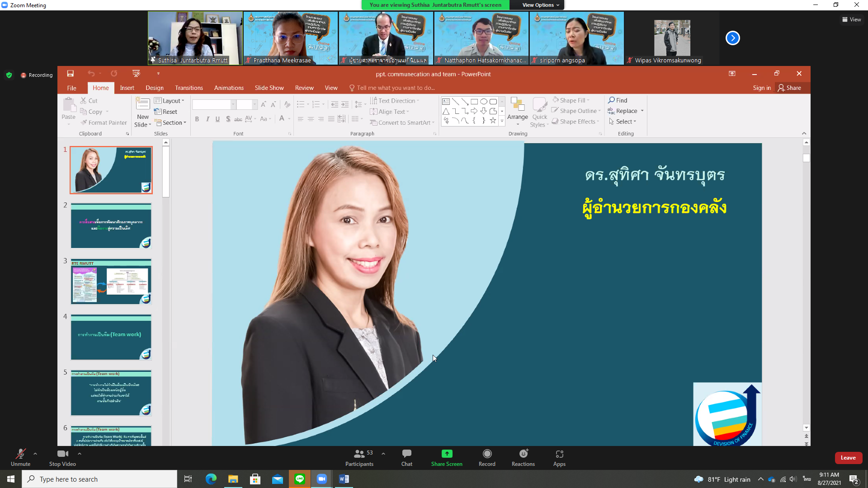Increase font size icon

264,104
